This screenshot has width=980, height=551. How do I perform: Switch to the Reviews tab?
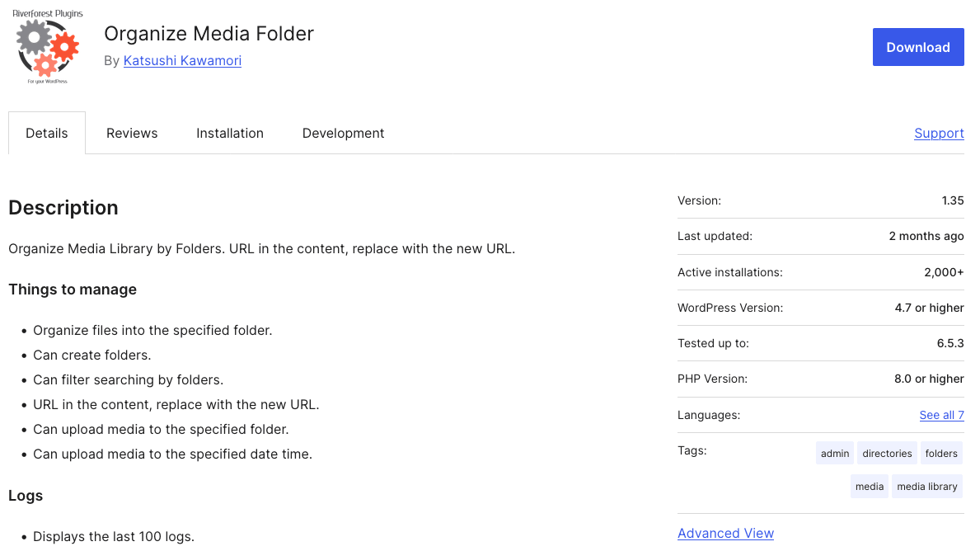tap(132, 134)
